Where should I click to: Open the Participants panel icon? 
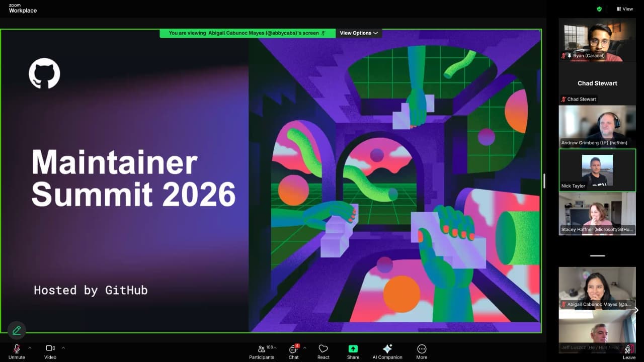coord(262,349)
